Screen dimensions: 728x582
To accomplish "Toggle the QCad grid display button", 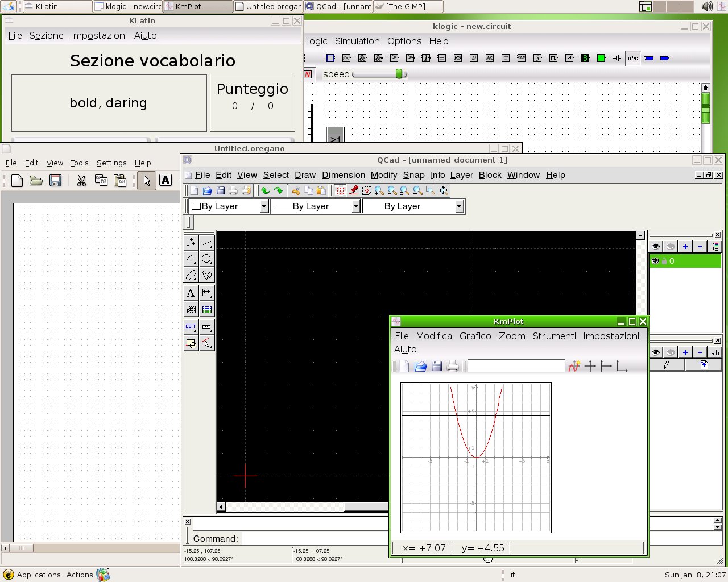I will pyautogui.click(x=340, y=190).
